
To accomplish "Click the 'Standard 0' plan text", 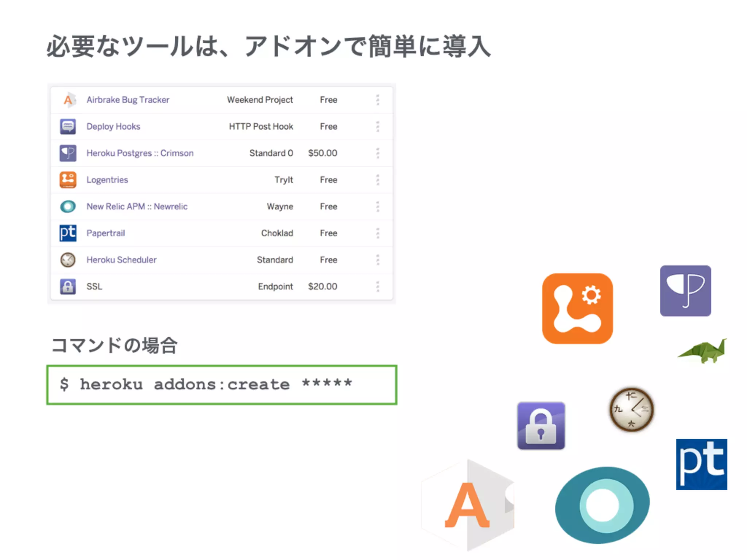I will click(271, 153).
